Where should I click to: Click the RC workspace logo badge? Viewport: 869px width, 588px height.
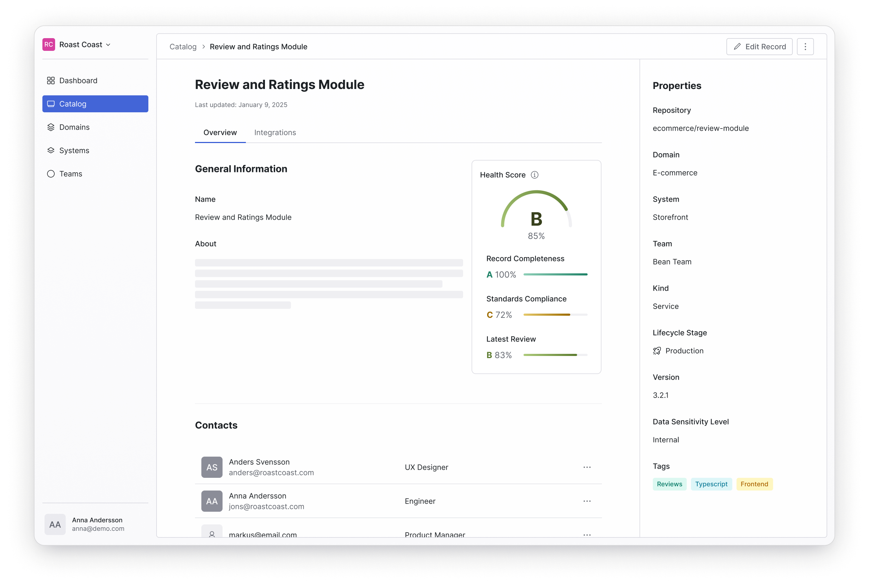click(49, 44)
